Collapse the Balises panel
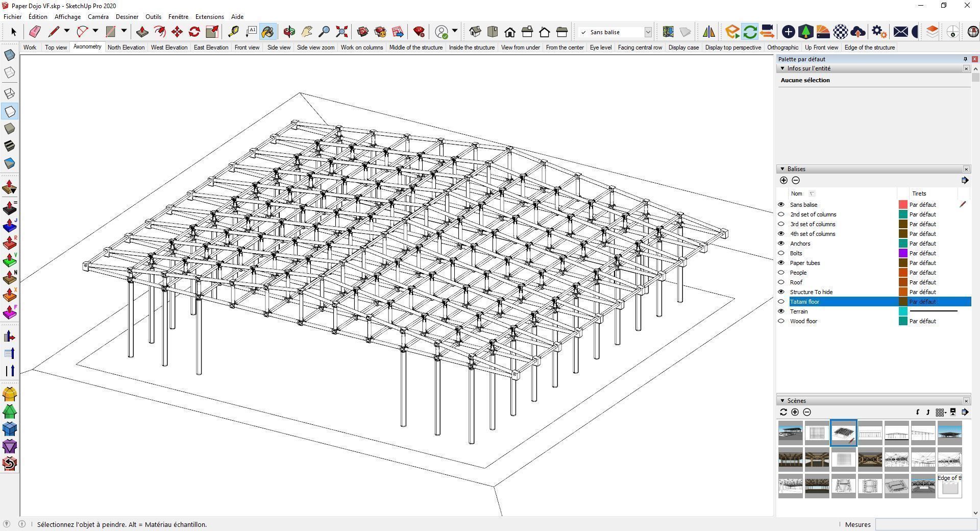The image size is (980, 531). coord(782,169)
